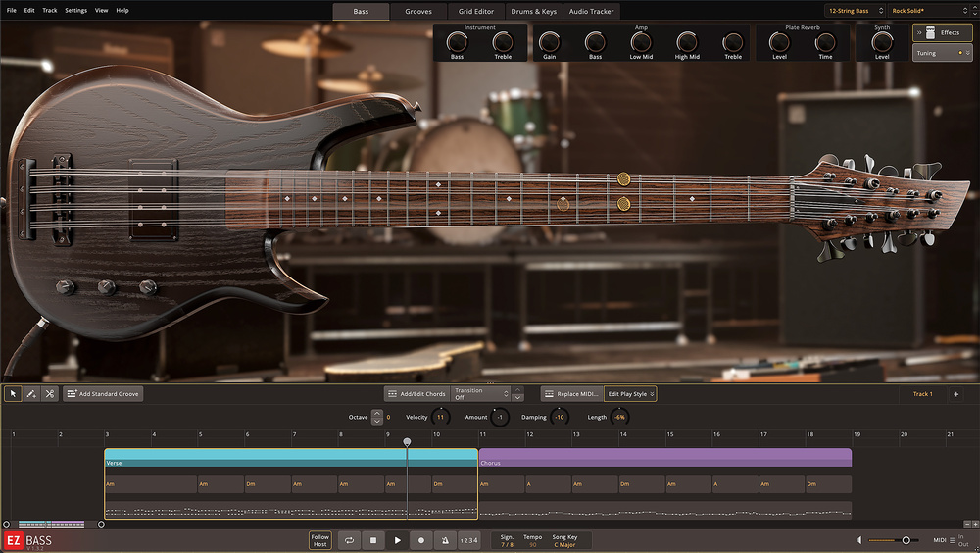Click the Add/Edit Chords button
Screen dimensions: 980x553
(416, 394)
